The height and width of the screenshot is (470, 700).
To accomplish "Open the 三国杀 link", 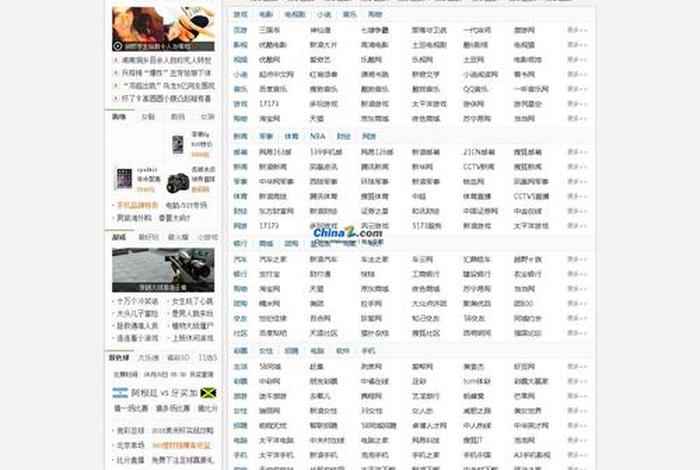I will [x=270, y=30].
